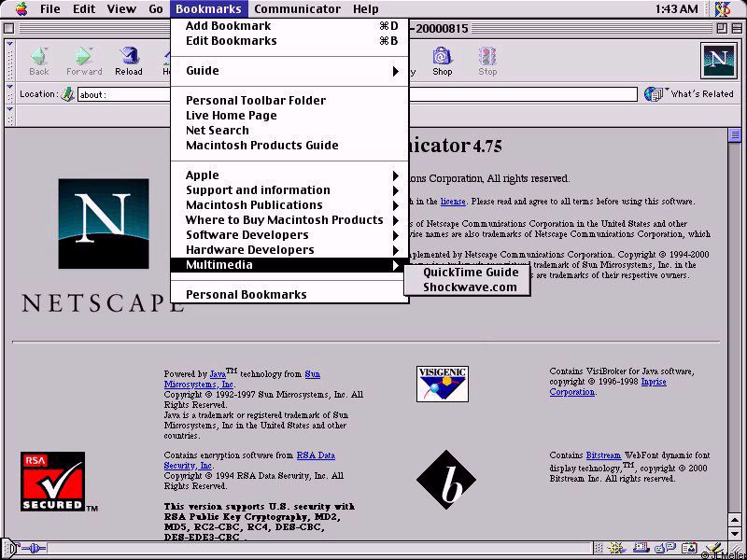Image resolution: width=747 pixels, height=560 pixels.
Task: Click the Forward navigation button
Action: coord(84,61)
